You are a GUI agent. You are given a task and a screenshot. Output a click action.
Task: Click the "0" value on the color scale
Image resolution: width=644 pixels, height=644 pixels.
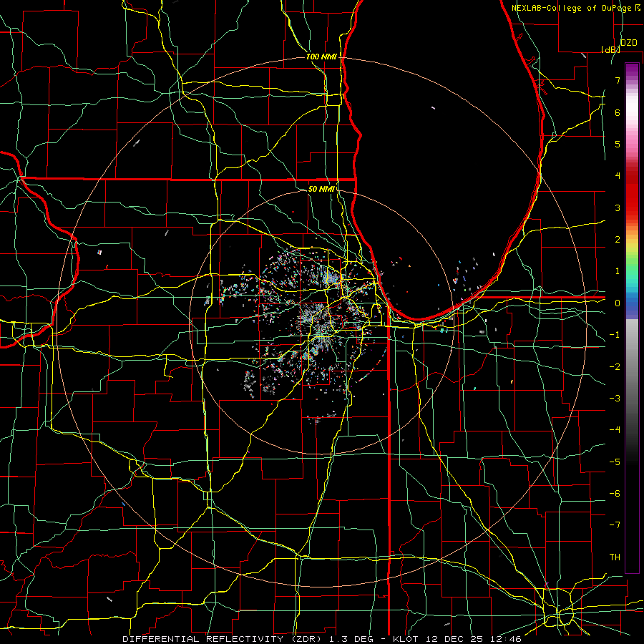click(618, 303)
